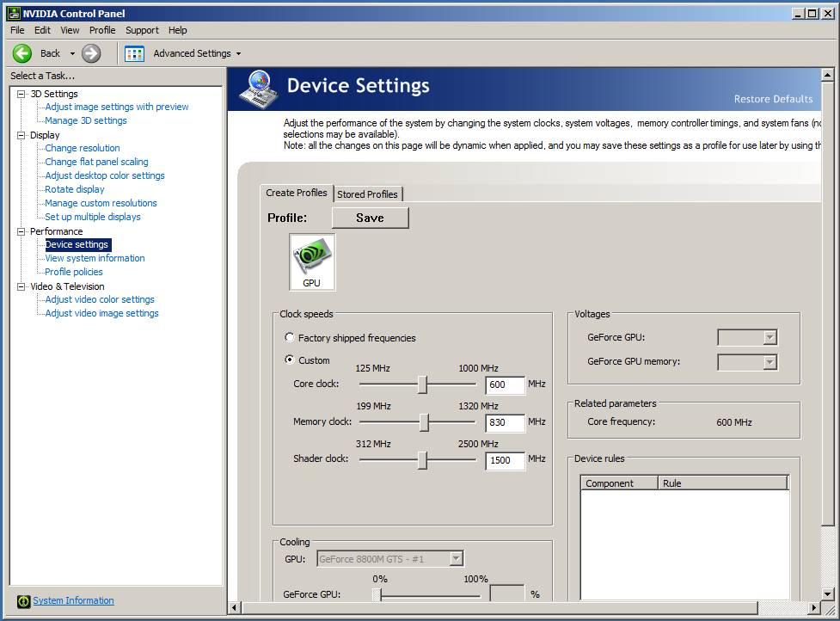Collapse the Display tree node
Screen dimensions: 840x621
pos(21,135)
